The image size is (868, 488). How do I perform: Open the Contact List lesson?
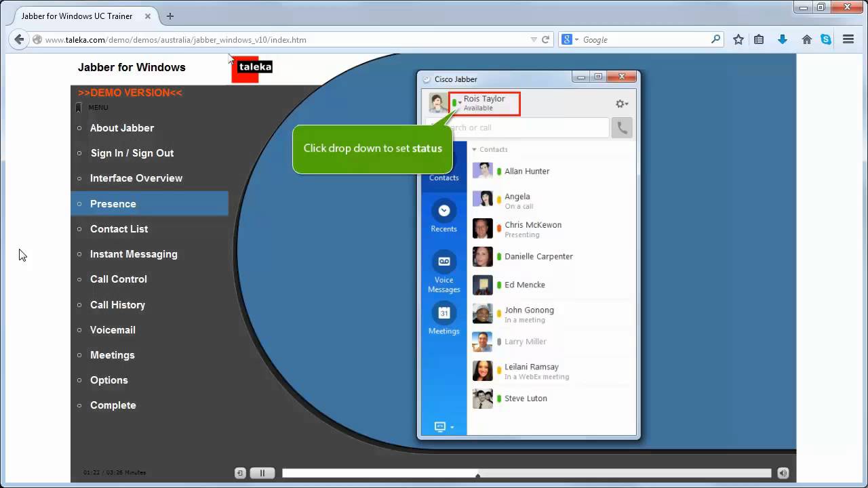(119, 229)
